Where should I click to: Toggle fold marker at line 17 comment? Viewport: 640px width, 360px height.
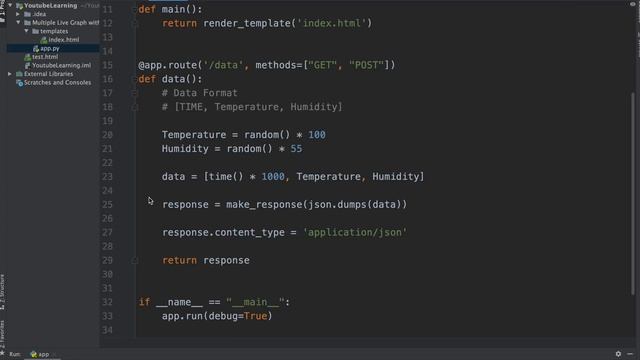pos(135,93)
